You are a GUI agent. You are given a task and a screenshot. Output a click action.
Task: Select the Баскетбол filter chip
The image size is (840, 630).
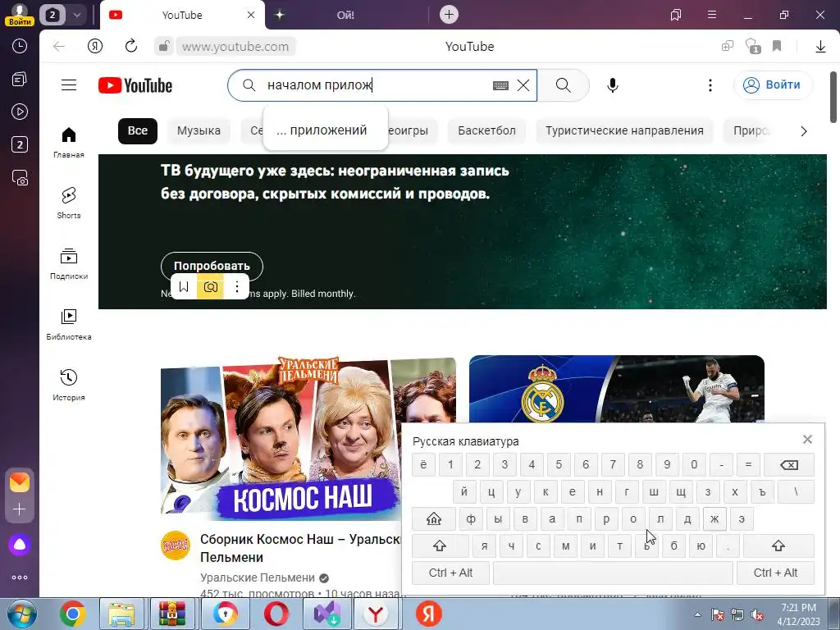[486, 130]
